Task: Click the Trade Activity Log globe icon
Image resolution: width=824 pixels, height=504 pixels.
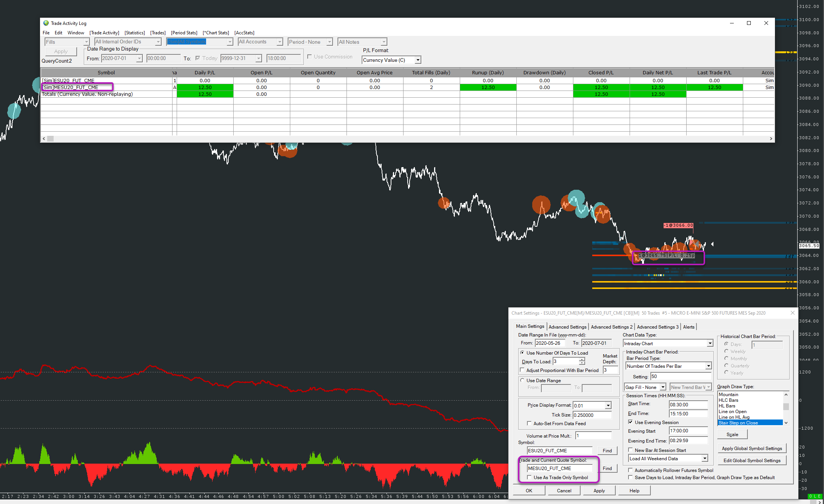Action: coord(46,23)
